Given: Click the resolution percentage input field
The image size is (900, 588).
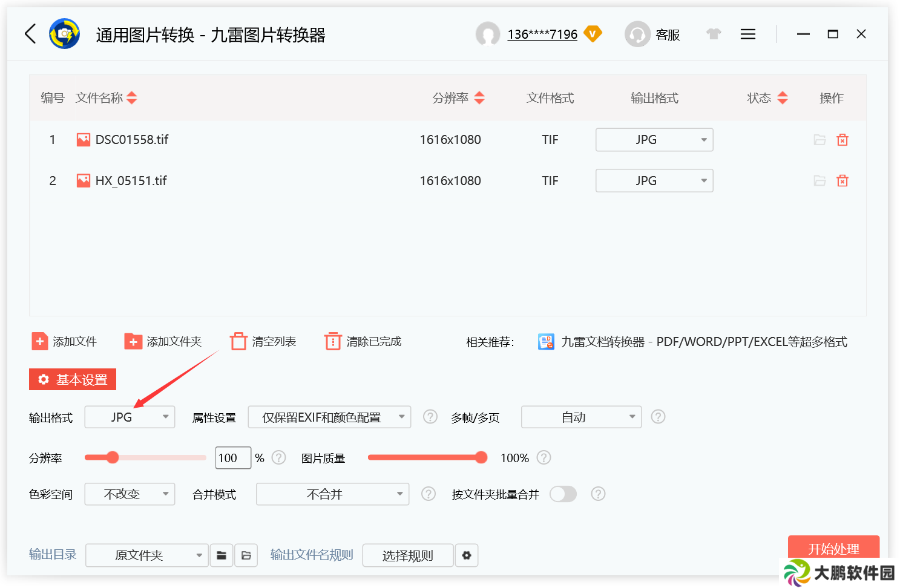Looking at the screenshot, I should 234,458.
